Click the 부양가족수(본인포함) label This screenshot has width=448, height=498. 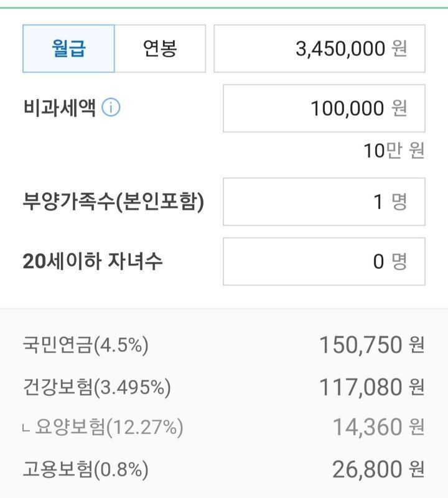tap(113, 202)
